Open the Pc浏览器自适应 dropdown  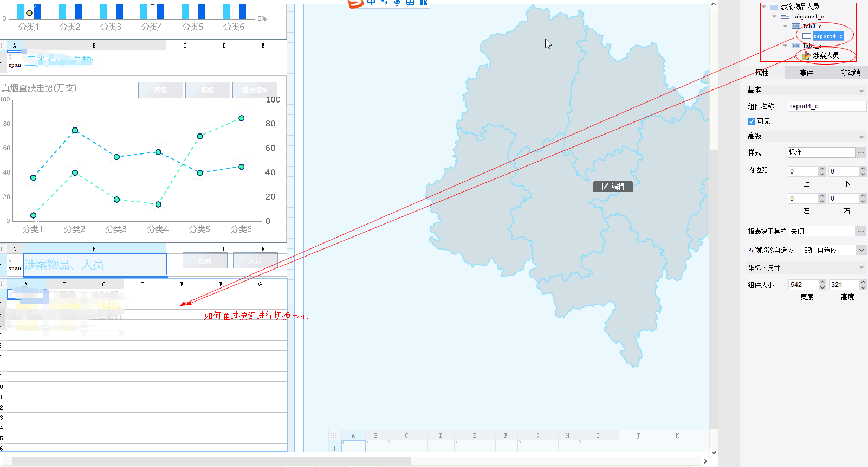click(861, 250)
